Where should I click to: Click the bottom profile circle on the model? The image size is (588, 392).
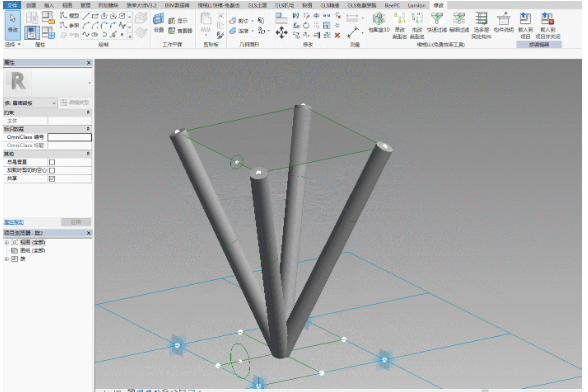[x=240, y=361]
